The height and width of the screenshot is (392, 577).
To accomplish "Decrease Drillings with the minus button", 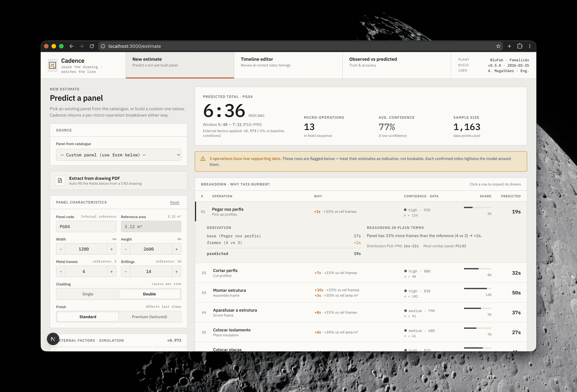I will (126, 271).
